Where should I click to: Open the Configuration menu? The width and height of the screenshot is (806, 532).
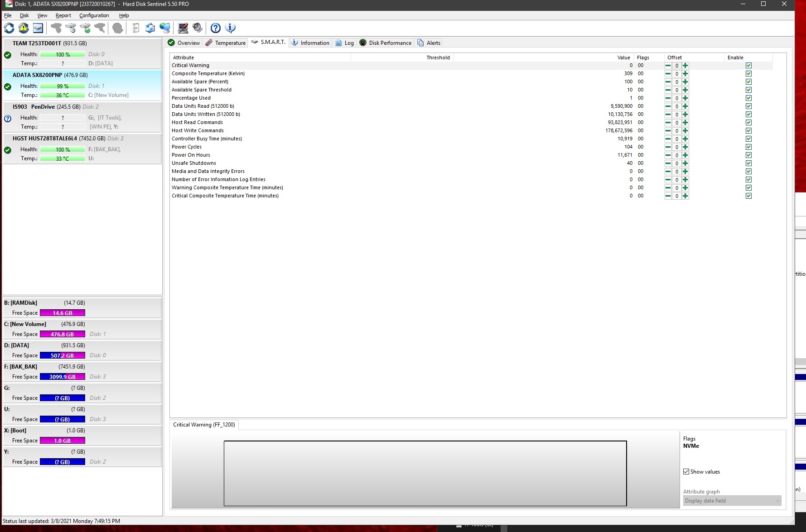pos(94,15)
